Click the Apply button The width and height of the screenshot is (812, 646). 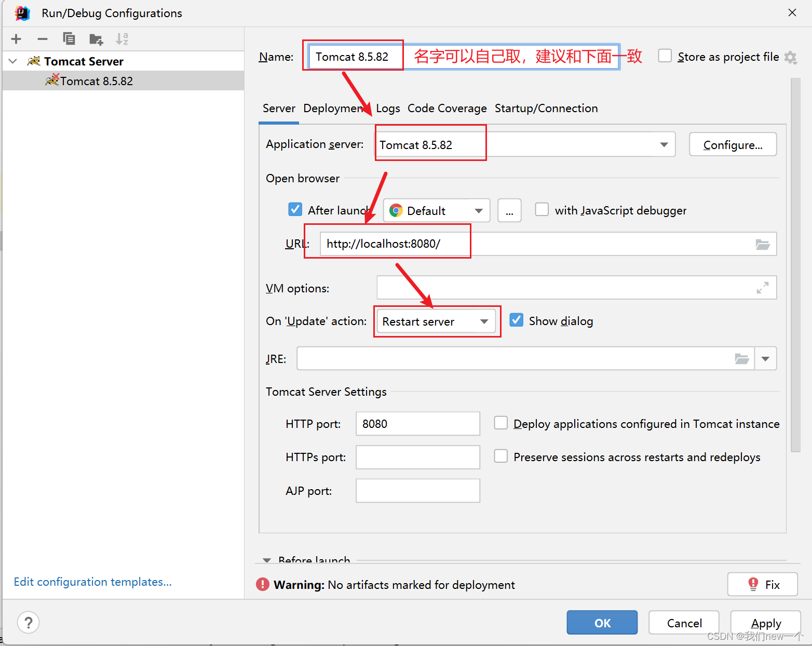[x=765, y=623]
